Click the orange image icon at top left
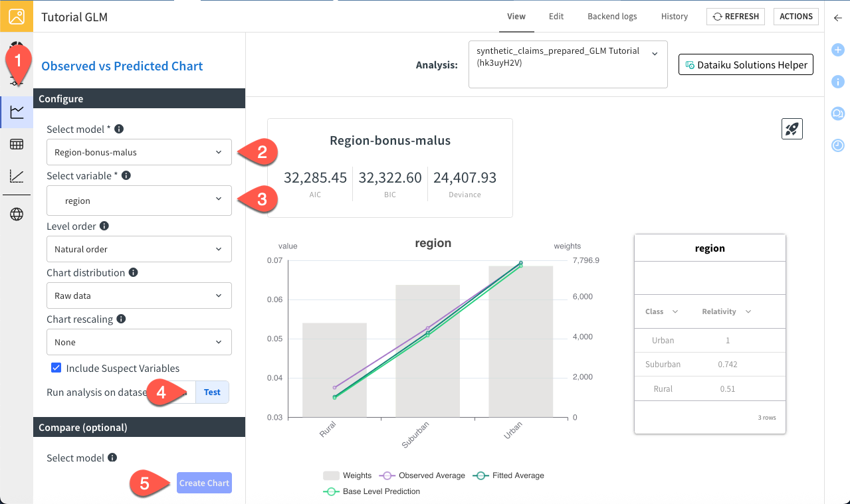Screen dimensions: 850x504 point(16,16)
